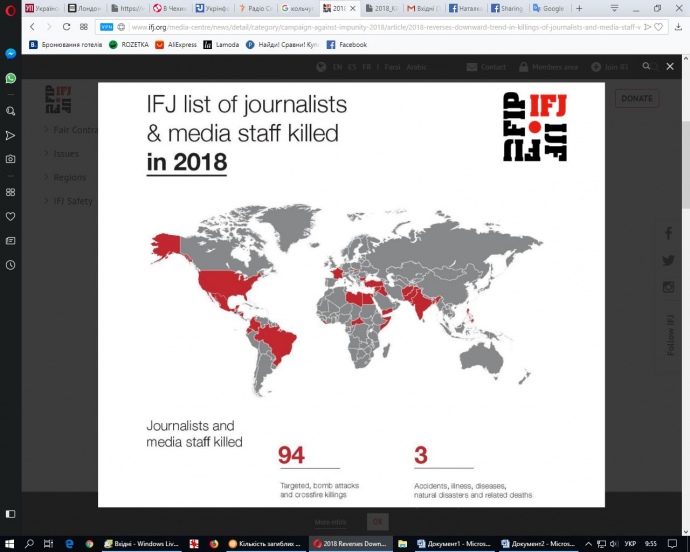Screen dimensions: 690x552
Task: Open the Facebook icon beside the infographic
Action: coord(668,233)
